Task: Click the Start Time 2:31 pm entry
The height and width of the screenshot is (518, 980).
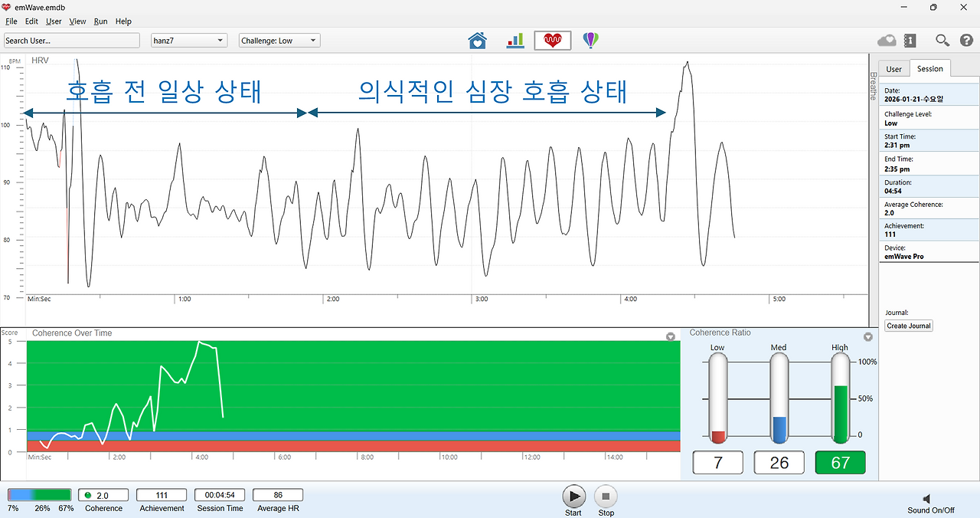Action: (x=929, y=140)
